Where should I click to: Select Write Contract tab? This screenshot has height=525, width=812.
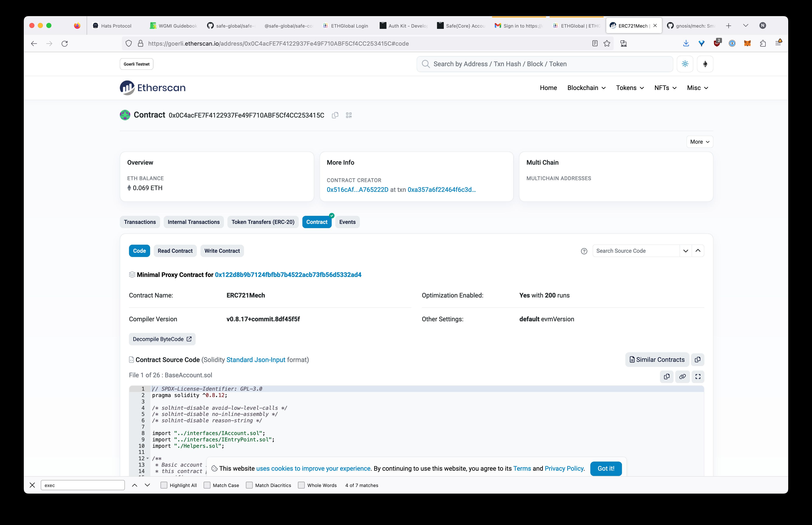coord(222,251)
